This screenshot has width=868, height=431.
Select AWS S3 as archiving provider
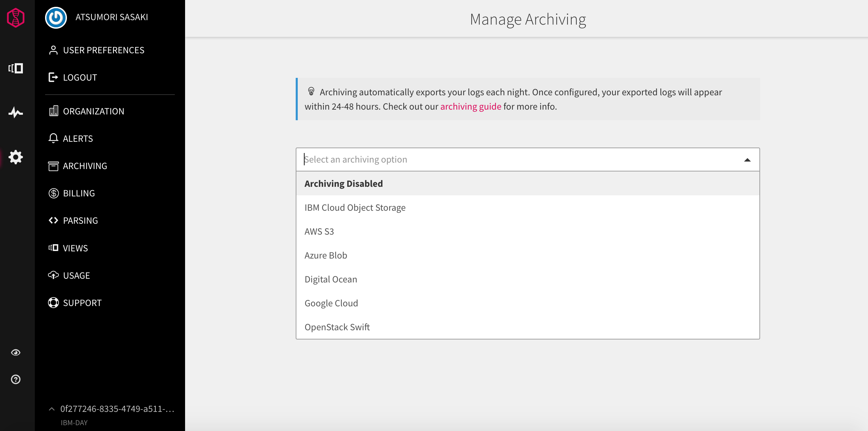tap(319, 231)
